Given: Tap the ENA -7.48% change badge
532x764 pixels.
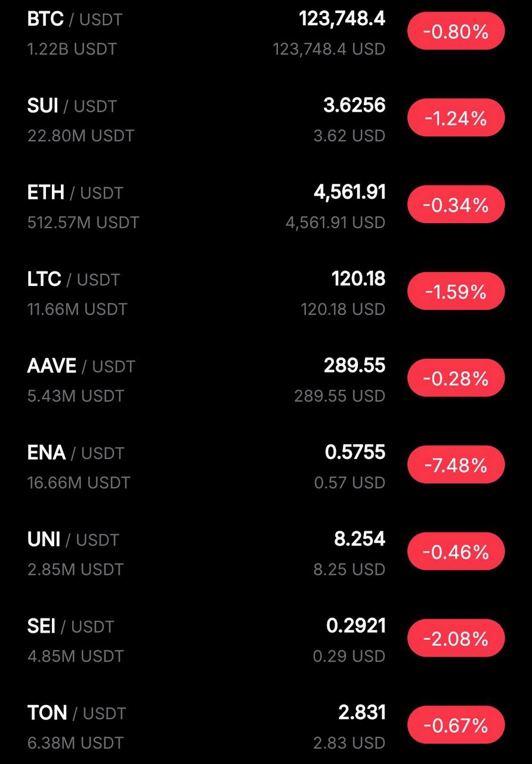Looking at the screenshot, I should click(456, 465).
